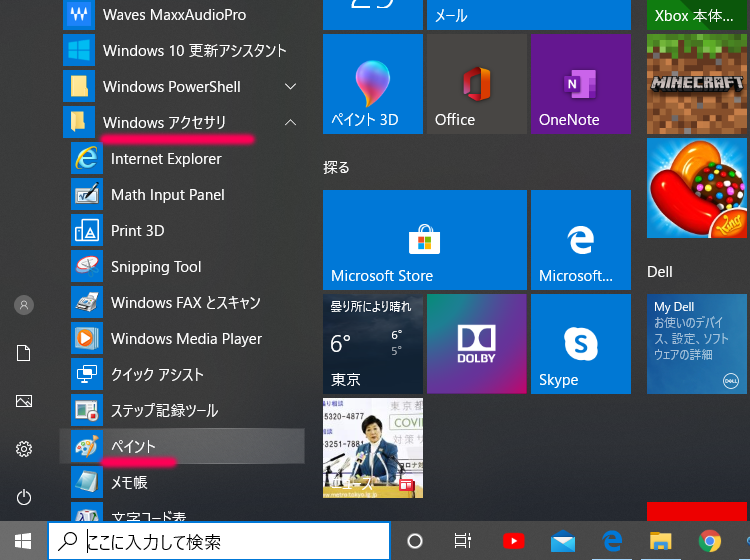750x560 pixels.
Task: Open the Microsoft Store tile
Action: point(425,240)
